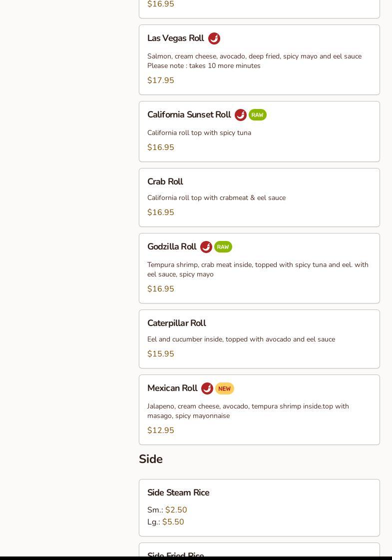Click the spicy pepper icon beside Godzilla Roll

206,247
